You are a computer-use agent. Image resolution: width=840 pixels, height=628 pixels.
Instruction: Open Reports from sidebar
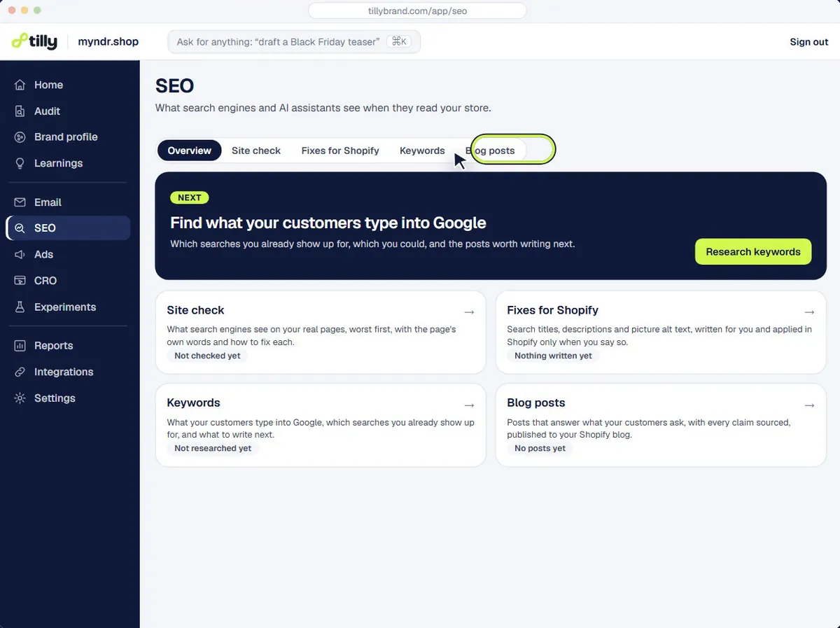tap(68, 346)
